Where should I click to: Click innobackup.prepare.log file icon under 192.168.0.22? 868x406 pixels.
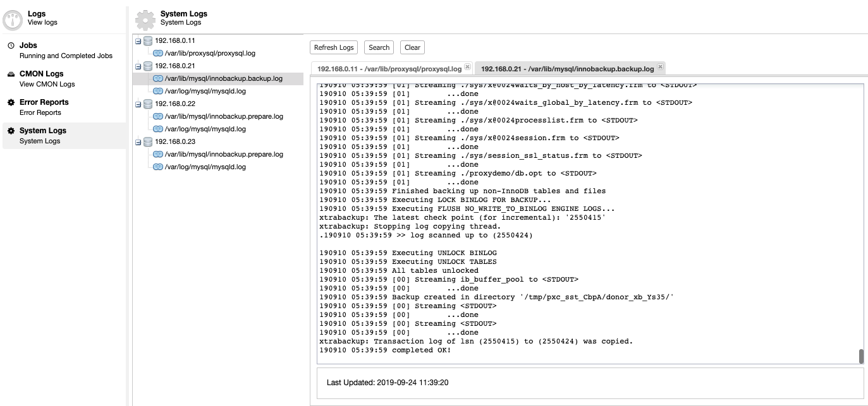tap(158, 116)
